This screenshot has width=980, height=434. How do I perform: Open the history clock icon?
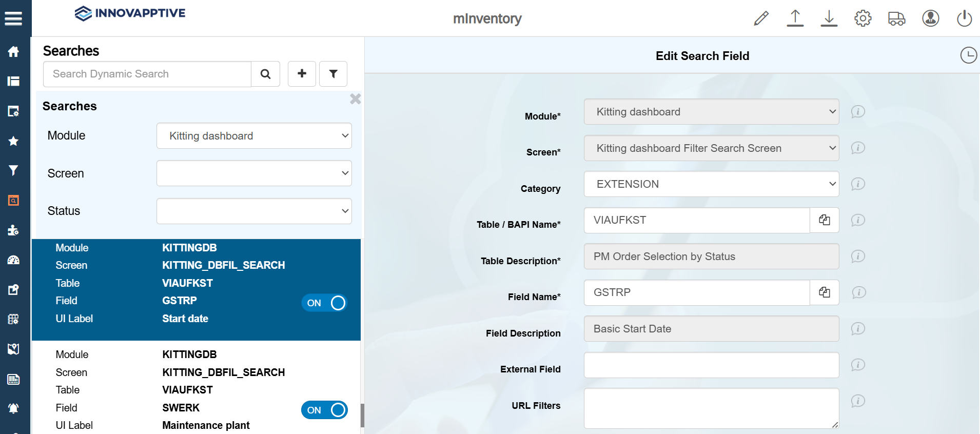click(x=968, y=55)
